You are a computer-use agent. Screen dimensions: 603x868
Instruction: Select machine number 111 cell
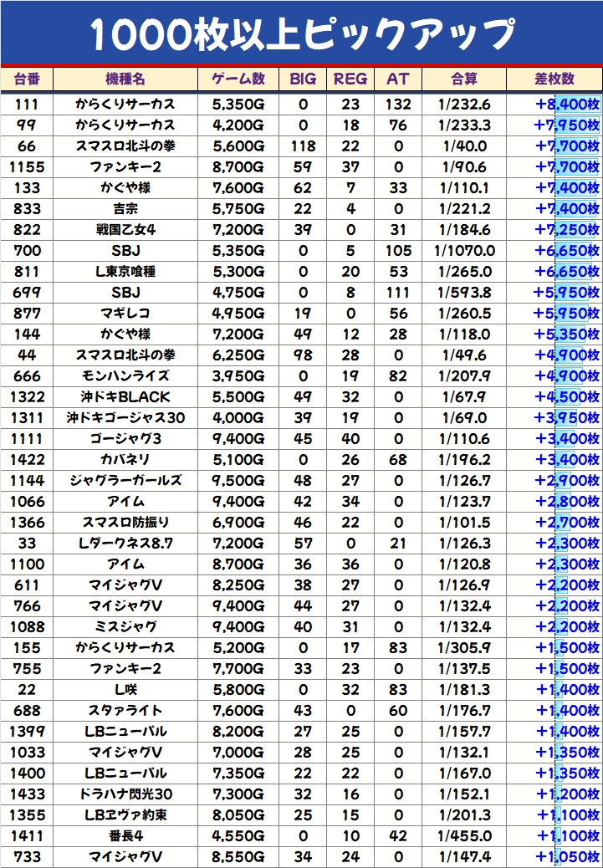(x=27, y=105)
